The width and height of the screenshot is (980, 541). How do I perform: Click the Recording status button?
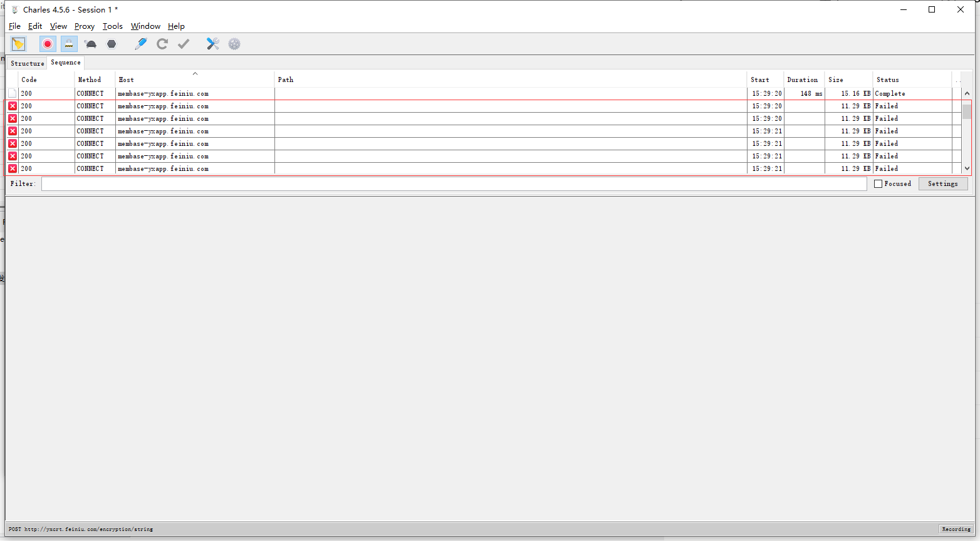click(956, 529)
